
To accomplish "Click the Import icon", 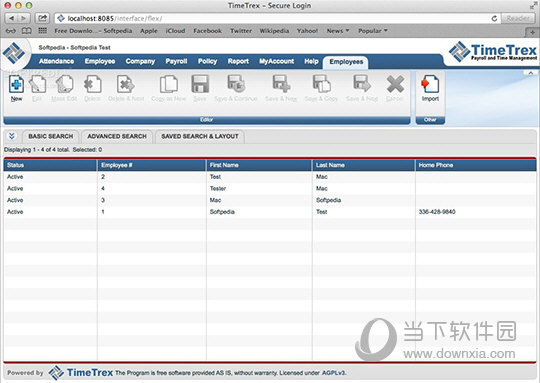I will click(x=430, y=84).
